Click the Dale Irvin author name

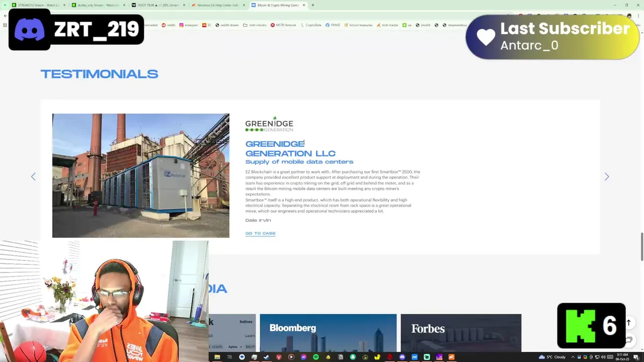tap(258, 220)
